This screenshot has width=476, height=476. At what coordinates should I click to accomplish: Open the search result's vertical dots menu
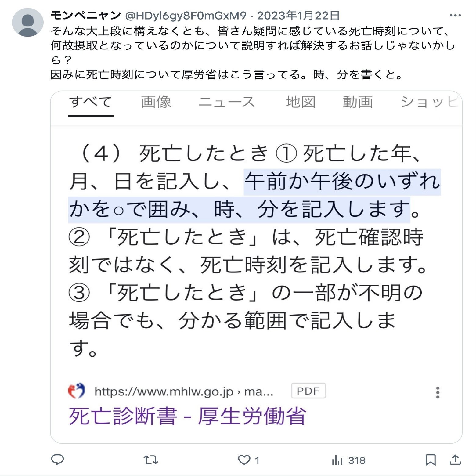pyautogui.click(x=438, y=392)
